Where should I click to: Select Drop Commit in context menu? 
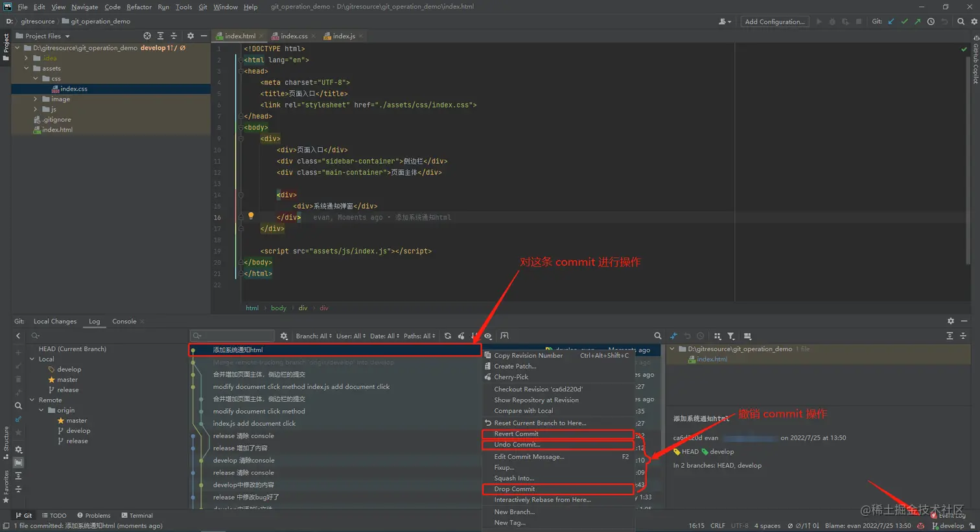[514, 489]
